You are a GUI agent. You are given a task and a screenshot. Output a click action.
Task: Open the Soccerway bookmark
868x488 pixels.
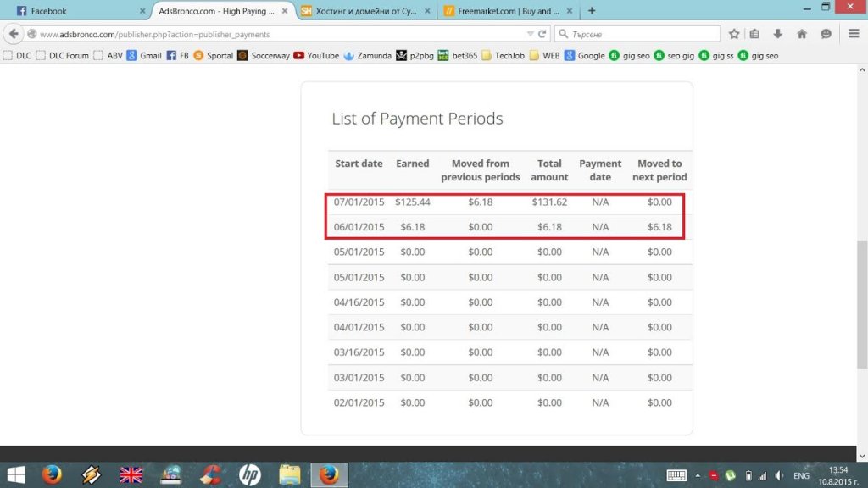[x=264, y=55]
